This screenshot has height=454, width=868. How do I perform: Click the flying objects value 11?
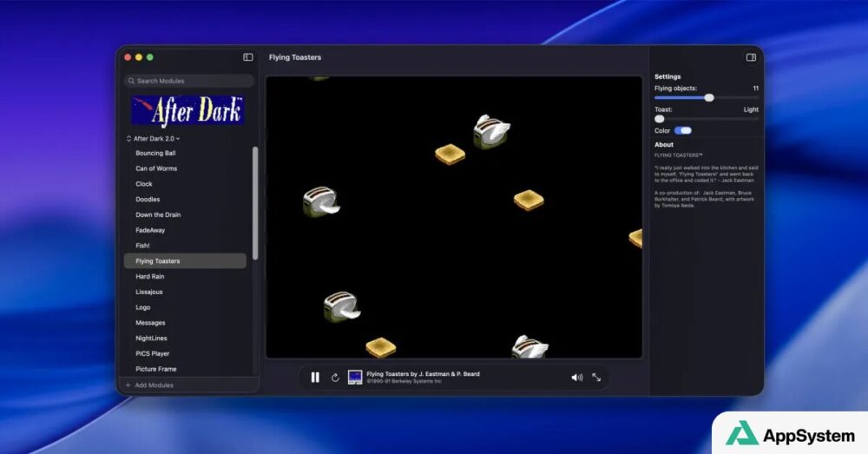[x=756, y=89]
